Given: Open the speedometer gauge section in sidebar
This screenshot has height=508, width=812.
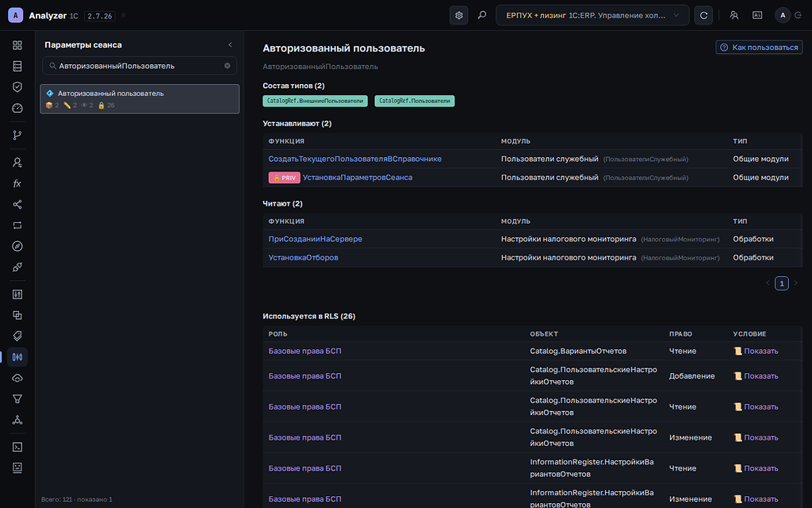Looking at the screenshot, I should pos(17,108).
